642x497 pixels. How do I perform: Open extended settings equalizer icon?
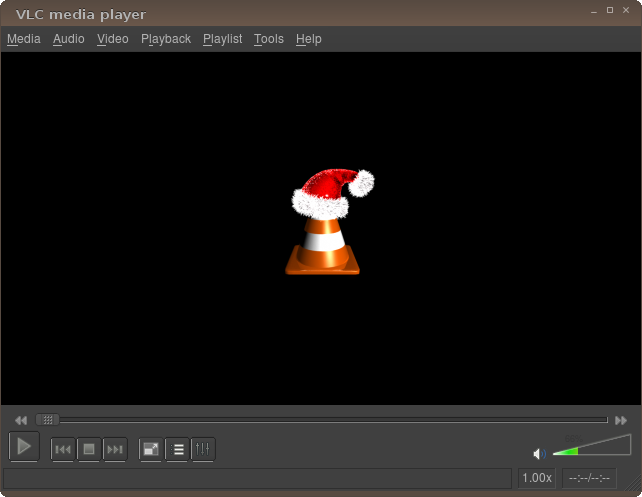(x=203, y=449)
